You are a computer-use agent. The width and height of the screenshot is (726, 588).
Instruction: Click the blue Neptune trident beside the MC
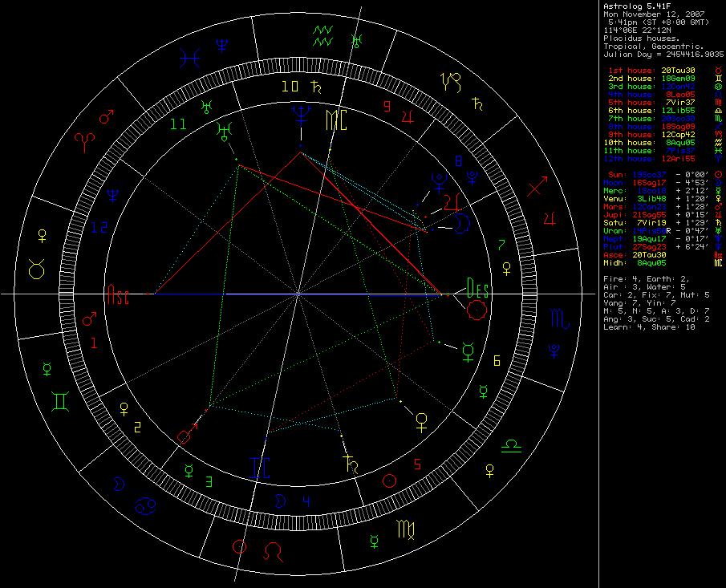303,118
